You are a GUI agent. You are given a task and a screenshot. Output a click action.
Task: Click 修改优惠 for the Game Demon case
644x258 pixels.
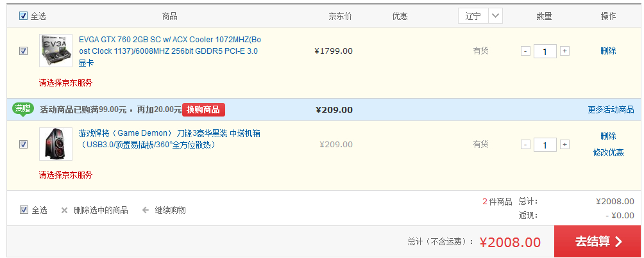coord(608,152)
